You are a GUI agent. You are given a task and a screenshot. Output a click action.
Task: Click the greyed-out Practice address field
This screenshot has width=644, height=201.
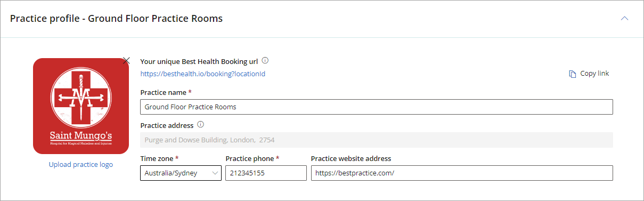377,140
